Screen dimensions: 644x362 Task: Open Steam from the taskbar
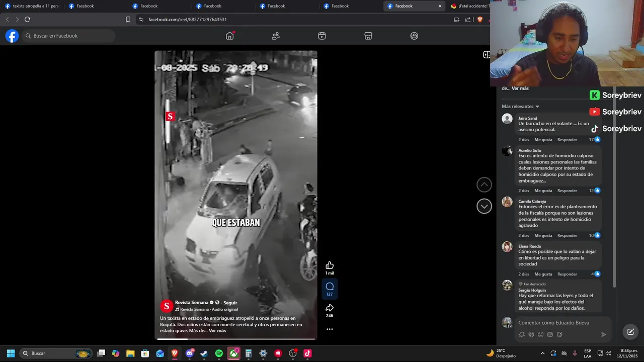(x=204, y=353)
